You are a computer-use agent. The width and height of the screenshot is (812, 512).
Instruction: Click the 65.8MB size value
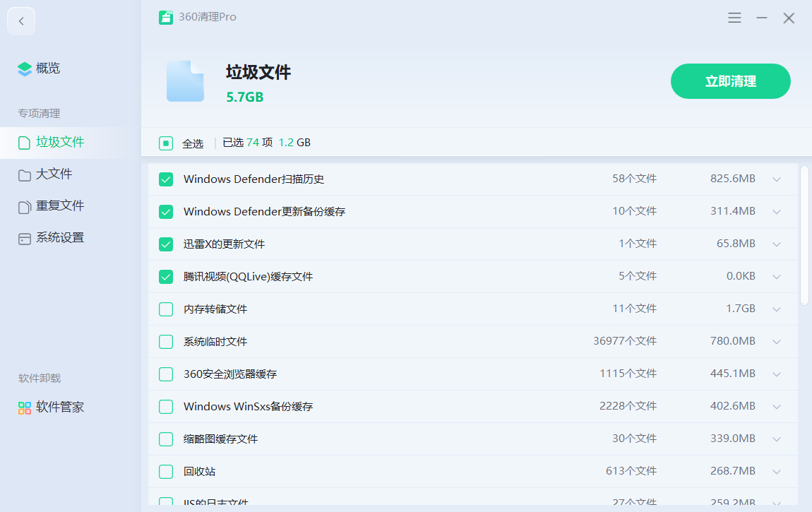coord(736,244)
